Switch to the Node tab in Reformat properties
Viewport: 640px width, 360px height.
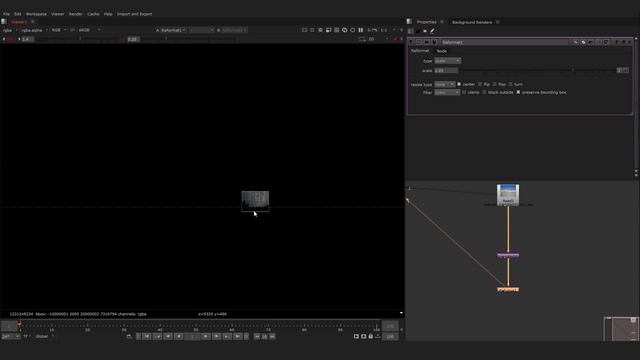pos(442,51)
